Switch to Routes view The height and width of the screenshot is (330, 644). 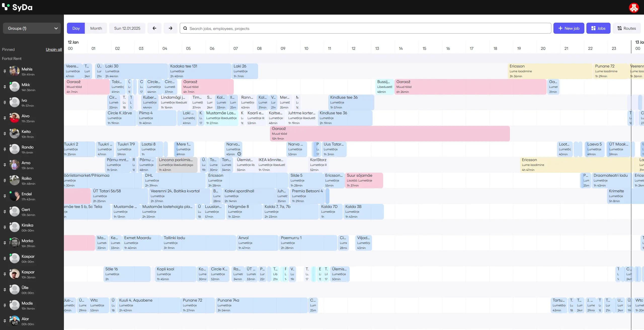(627, 28)
